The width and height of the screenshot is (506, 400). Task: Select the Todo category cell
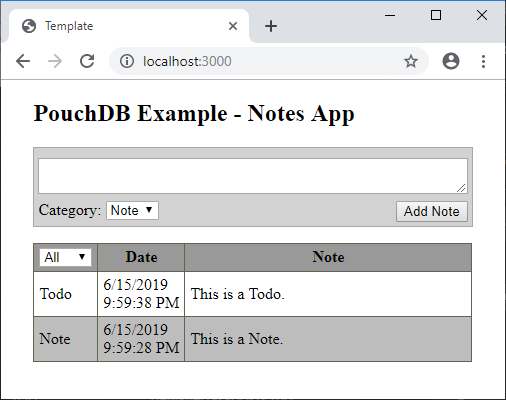(65, 294)
